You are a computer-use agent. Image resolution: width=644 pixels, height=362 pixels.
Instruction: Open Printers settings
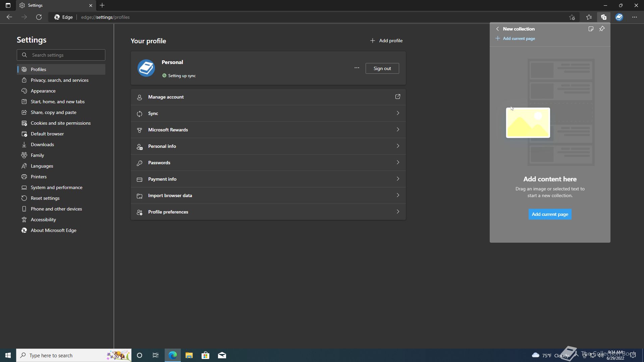tap(61, 177)
